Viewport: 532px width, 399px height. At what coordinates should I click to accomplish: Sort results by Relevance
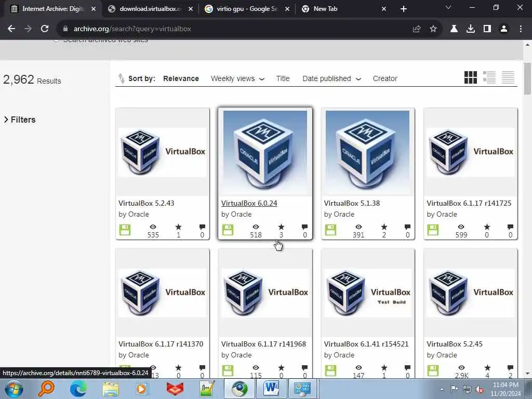point(181,78)
